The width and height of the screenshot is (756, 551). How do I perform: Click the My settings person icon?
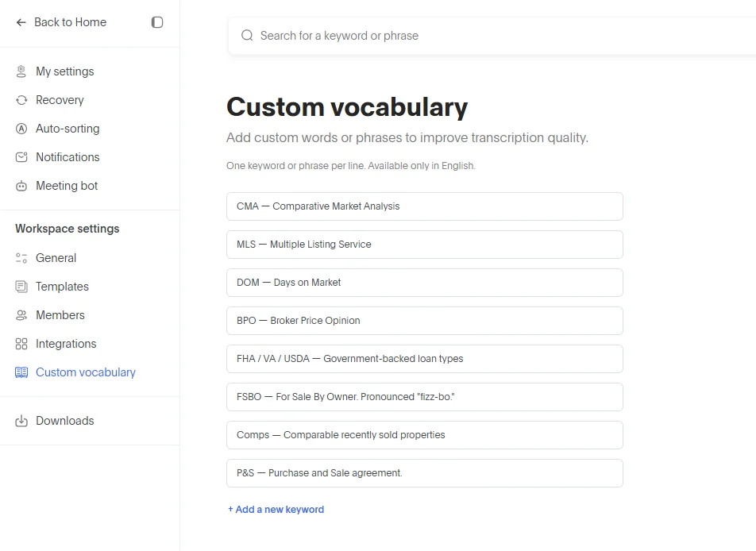click(x=21, y=71)
